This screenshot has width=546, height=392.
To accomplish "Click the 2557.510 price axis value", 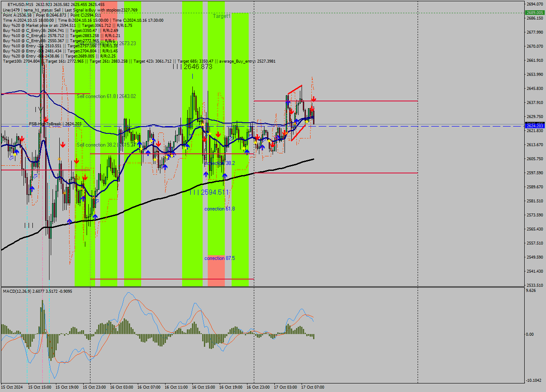I will [534, 243].
